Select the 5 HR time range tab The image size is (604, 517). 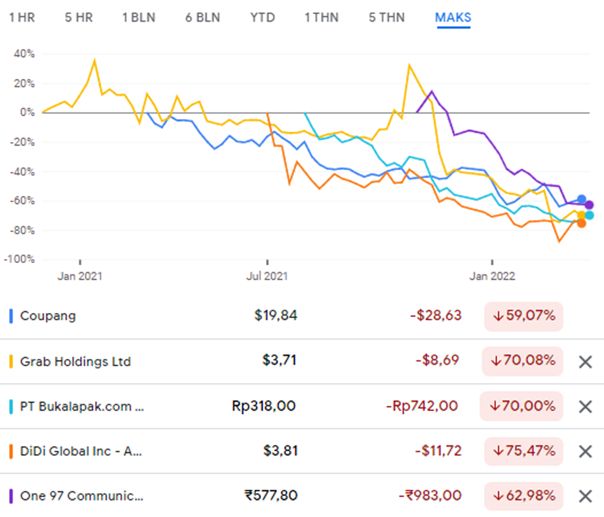(x=79, y=17)
